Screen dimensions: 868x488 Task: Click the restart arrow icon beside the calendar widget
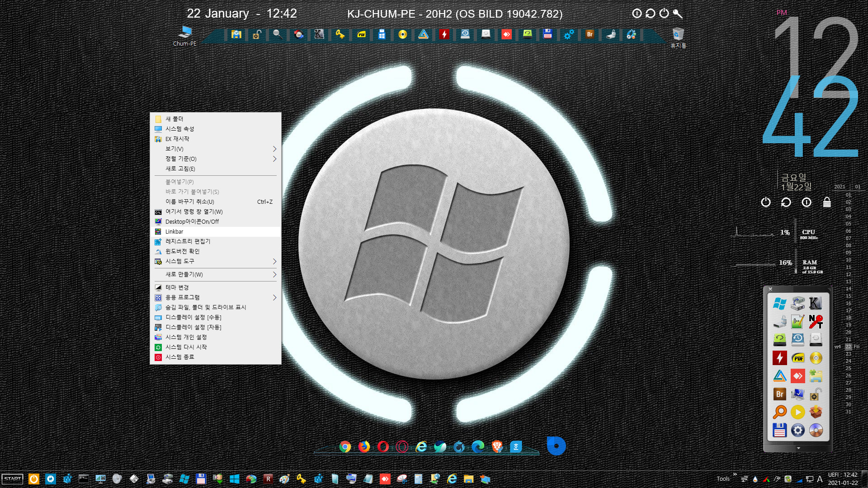point(786,202)
